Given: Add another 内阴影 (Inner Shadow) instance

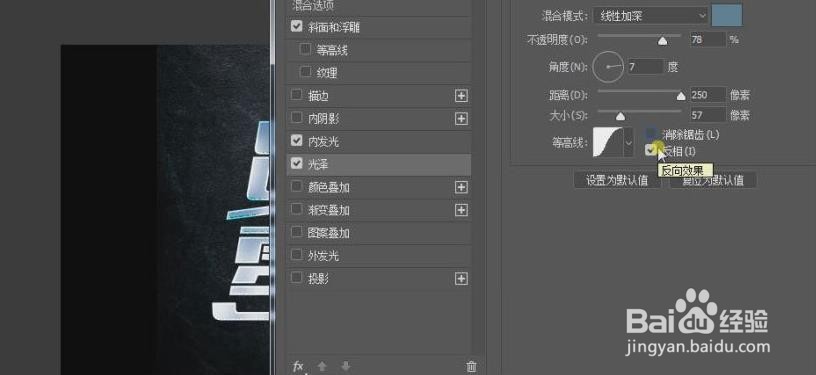Looking at the screenshot, I should click(461, 119).
